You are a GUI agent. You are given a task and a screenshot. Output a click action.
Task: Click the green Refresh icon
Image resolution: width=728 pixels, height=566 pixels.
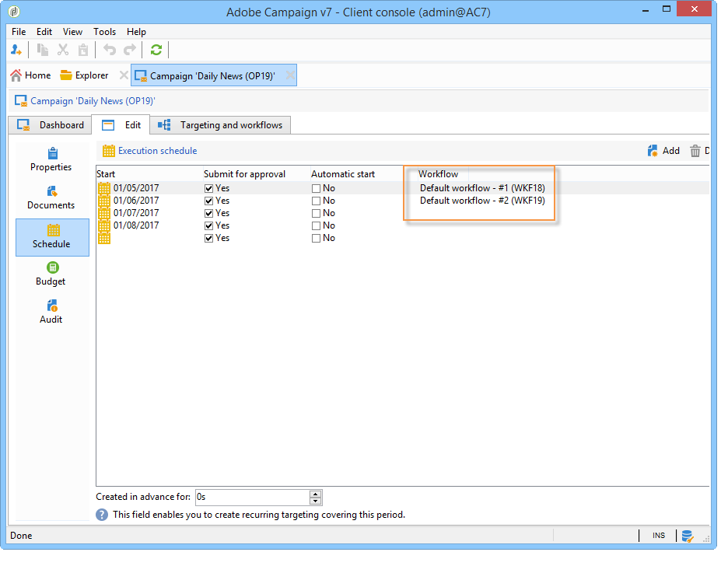(156, 50)
